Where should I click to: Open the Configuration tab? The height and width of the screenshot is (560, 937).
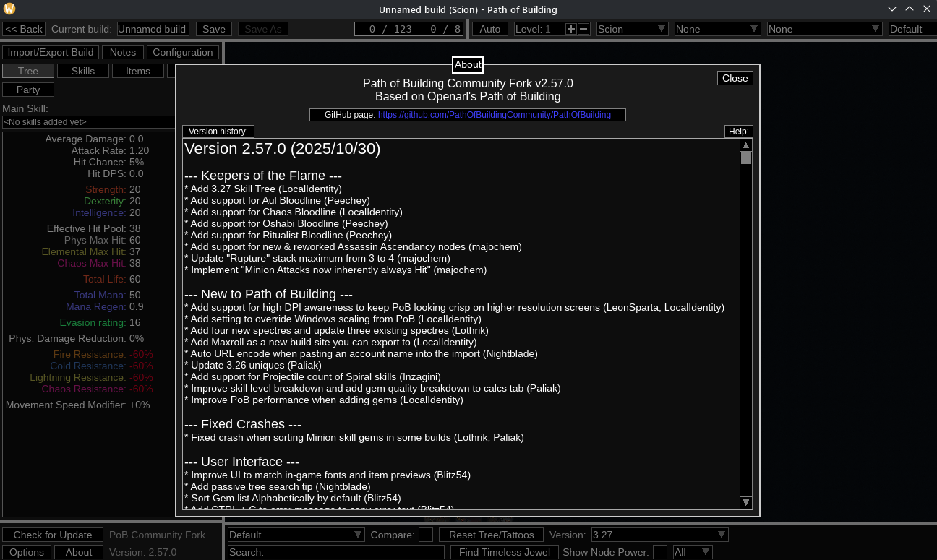coord(183,52)
